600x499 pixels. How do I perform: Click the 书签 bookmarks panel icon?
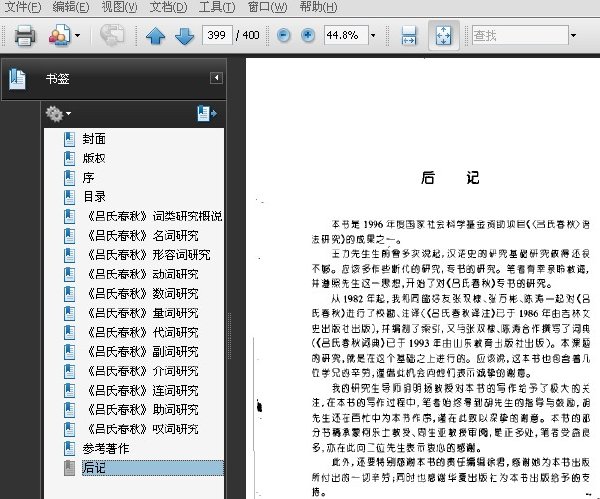coord(18,79)
